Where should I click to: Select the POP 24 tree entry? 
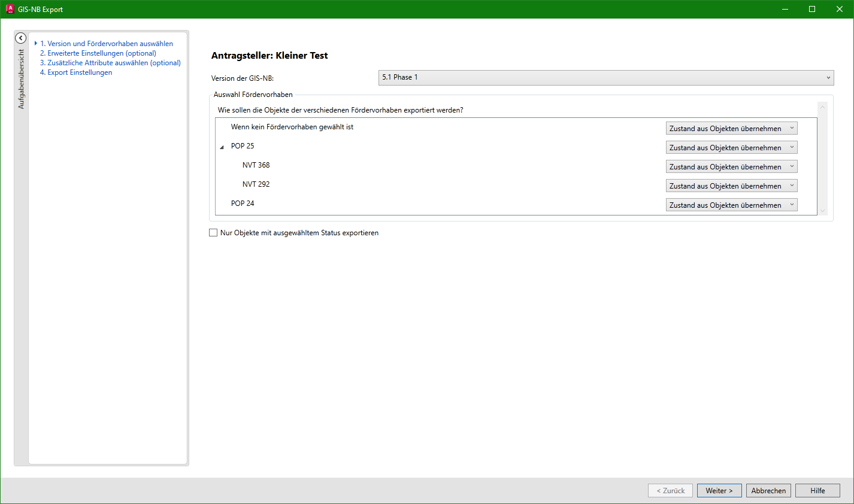[243, 204]
